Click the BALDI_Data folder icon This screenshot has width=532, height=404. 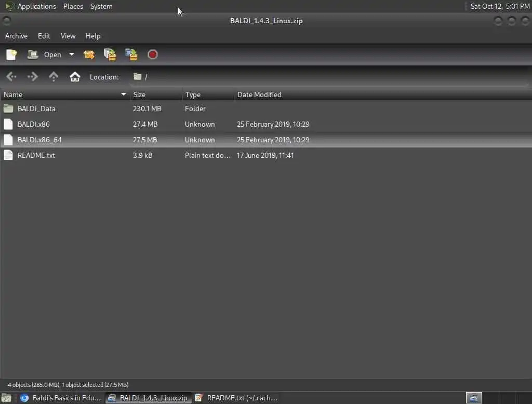click(x=8, y=109)
